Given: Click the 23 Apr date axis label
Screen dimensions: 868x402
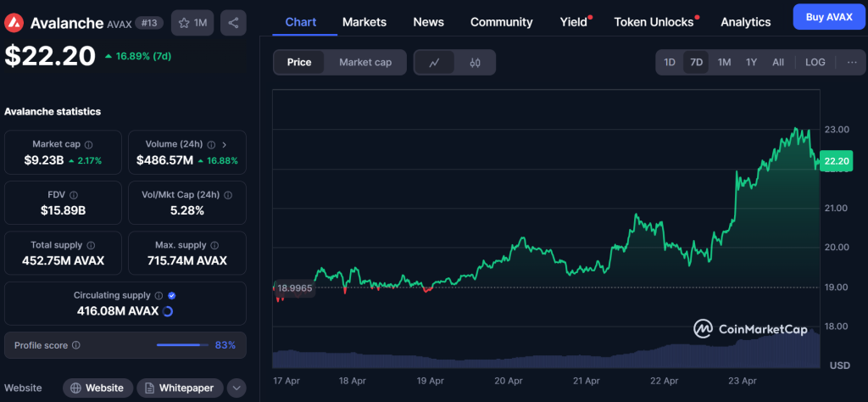Looking at the screenshot, I should click(x=743, y=381).
